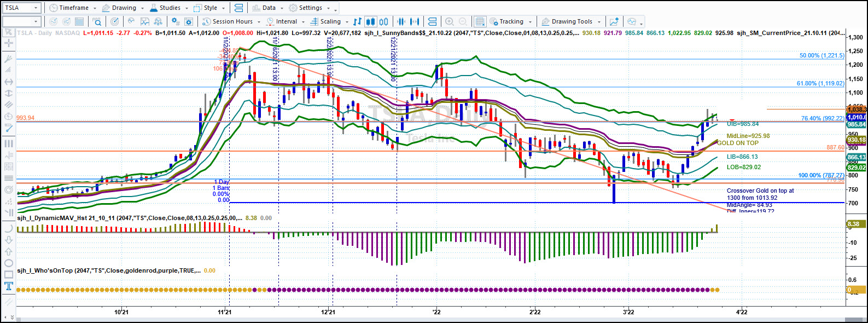
Task: Click the LOB=829.02 label
Action: pyautogui.click(x=743, y=167)
